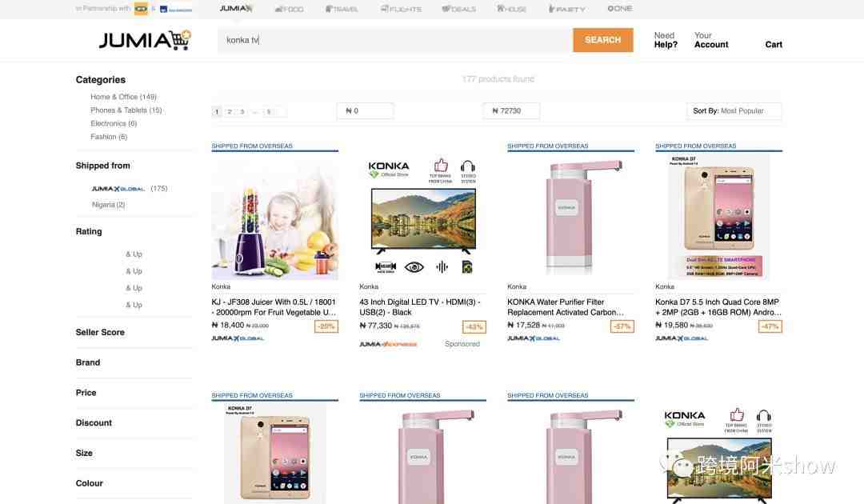Expand the Size filter section
The image size is (864, 504).
[x=84, y=454]
